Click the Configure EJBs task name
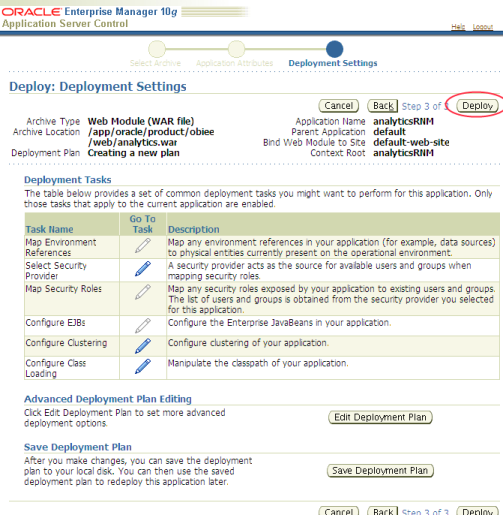 [x=55, y=323]
